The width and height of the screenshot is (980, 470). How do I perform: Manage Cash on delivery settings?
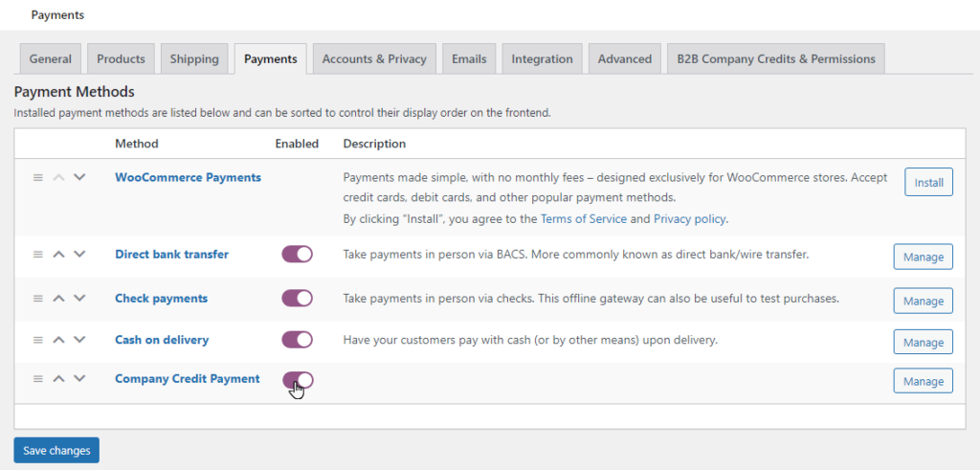924,343
